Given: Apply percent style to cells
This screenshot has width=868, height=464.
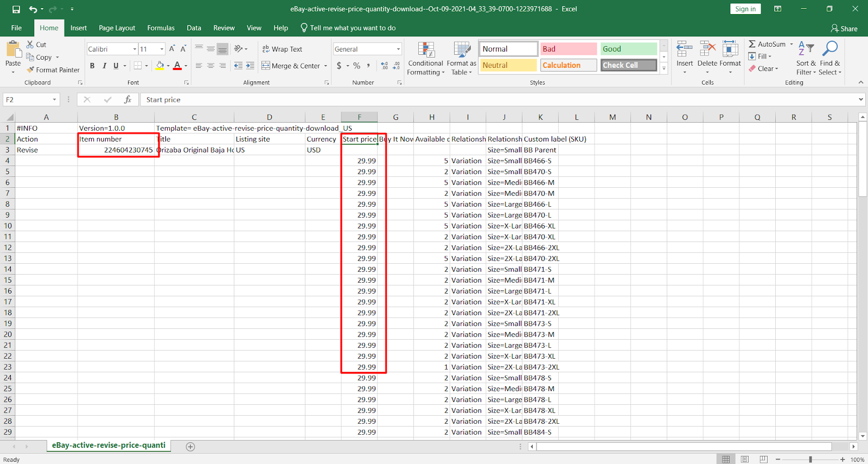Looking at the screenshot, I should click(x=356, y=66).
